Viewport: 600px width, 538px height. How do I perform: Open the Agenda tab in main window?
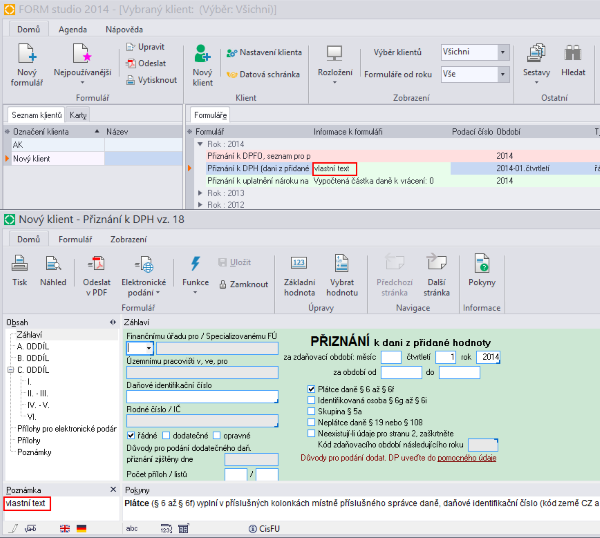(x=73, y=29)
